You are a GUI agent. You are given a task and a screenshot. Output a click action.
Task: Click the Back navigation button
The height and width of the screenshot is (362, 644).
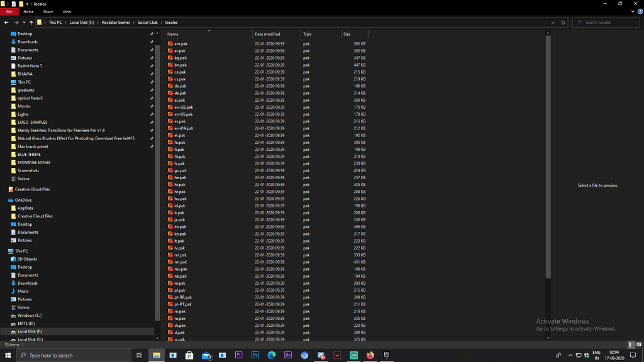[x=6, y=22]
